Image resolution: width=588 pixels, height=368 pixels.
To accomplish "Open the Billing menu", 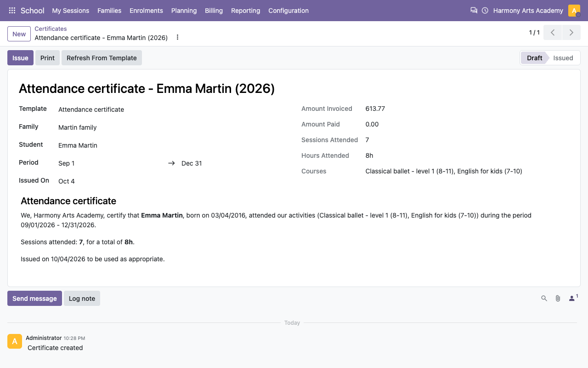I will (214, 11).
